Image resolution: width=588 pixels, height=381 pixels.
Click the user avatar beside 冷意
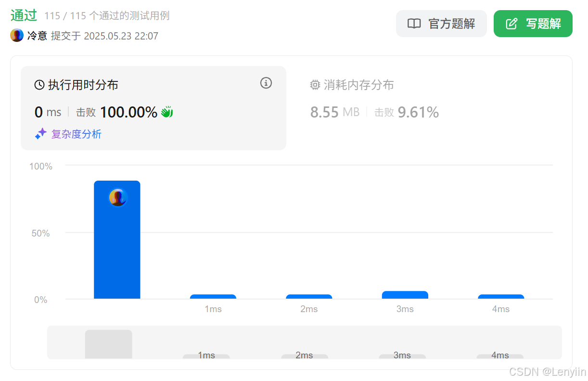point(17,36)
